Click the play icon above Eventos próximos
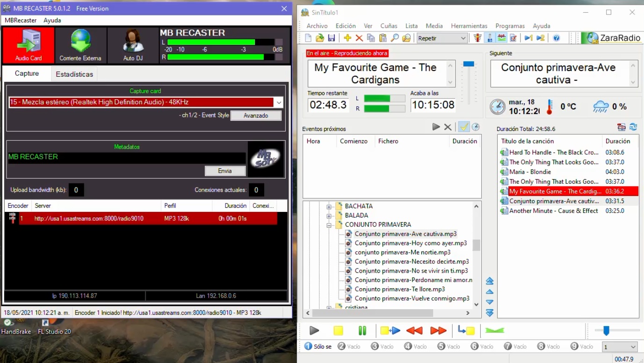The image size is (644, 363). [436, 127]
